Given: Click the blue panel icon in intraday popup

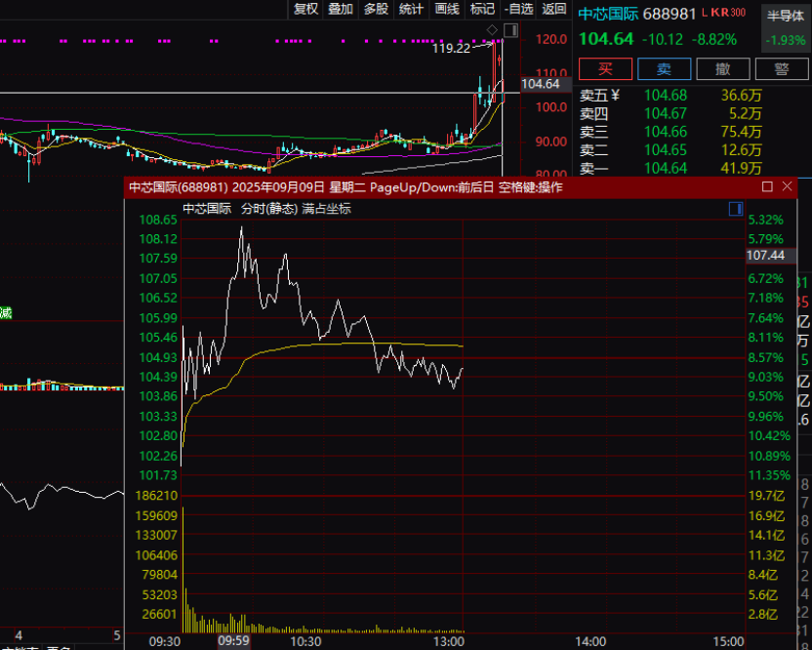Looking at the screenshot, I should click(735, 209).
